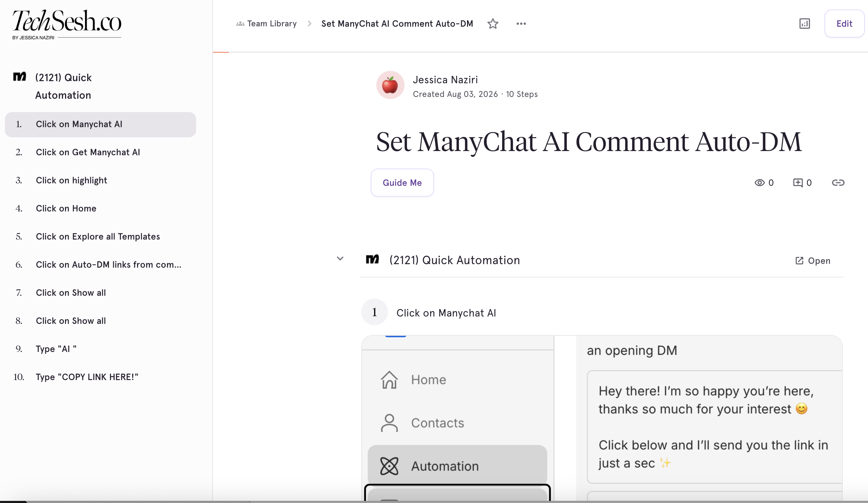Select step 5 Click on Explore all Templates
868x503 pixels.
point(101,237)
